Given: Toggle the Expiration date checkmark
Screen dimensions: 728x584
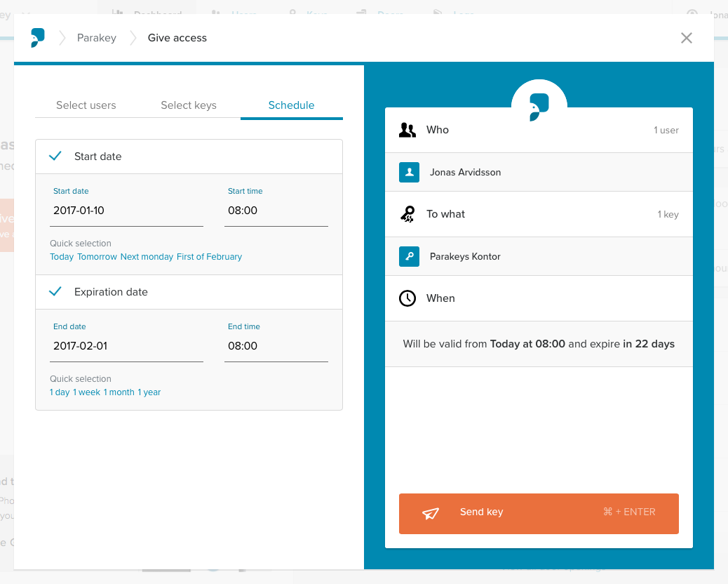Looking at the screenshot, I should [55, 291].
